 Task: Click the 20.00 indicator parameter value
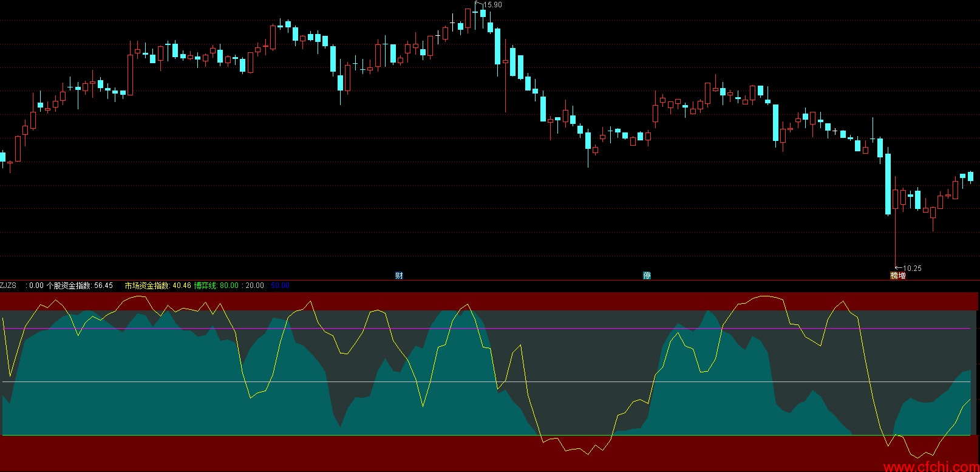(x=254, y=286)
